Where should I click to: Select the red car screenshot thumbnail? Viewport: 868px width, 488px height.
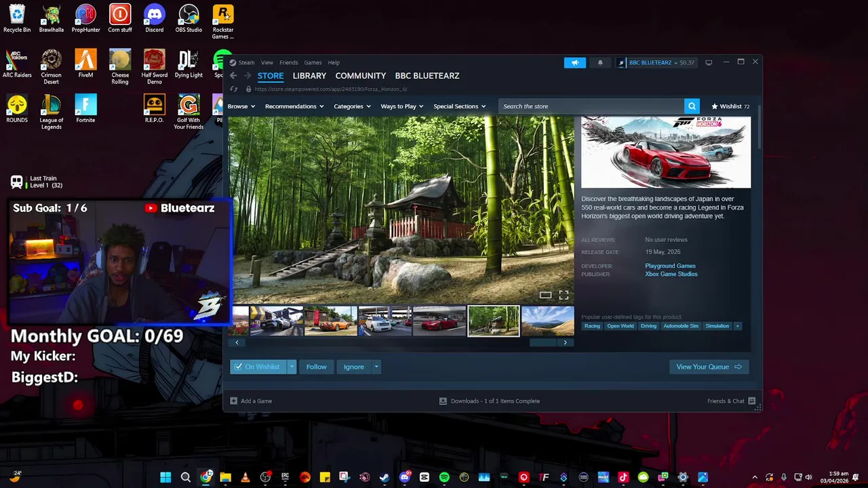(439, 321)
